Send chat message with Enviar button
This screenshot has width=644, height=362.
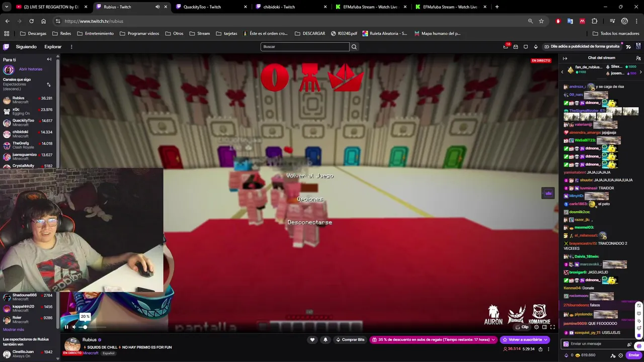click(x=633, y=355)
